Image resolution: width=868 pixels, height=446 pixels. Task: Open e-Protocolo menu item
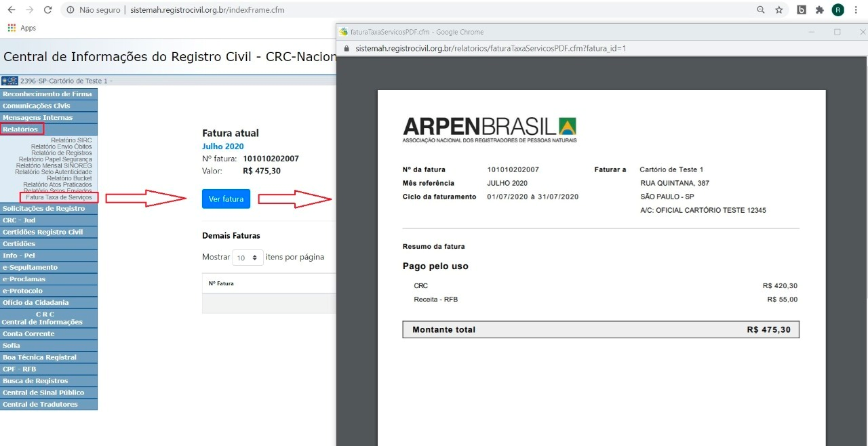point(49,291)
